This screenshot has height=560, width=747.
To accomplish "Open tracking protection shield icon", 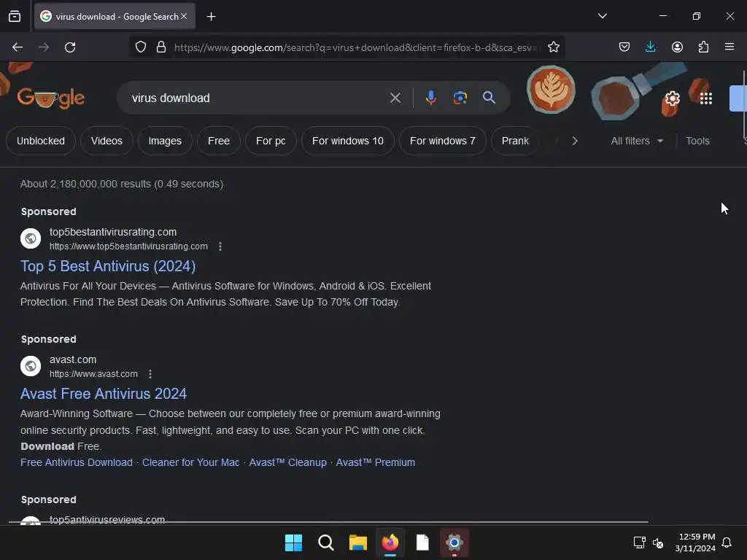I will click(141, 47).
